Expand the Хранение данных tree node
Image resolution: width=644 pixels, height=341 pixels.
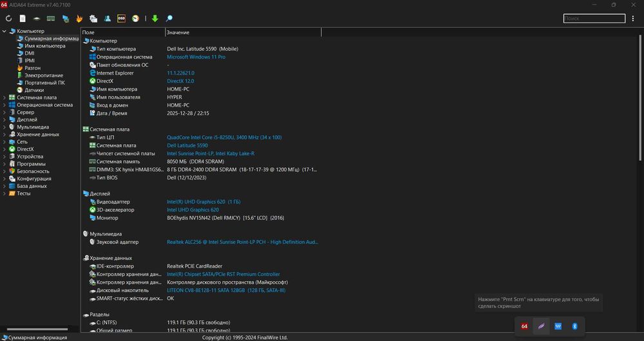tap(5, 134)
